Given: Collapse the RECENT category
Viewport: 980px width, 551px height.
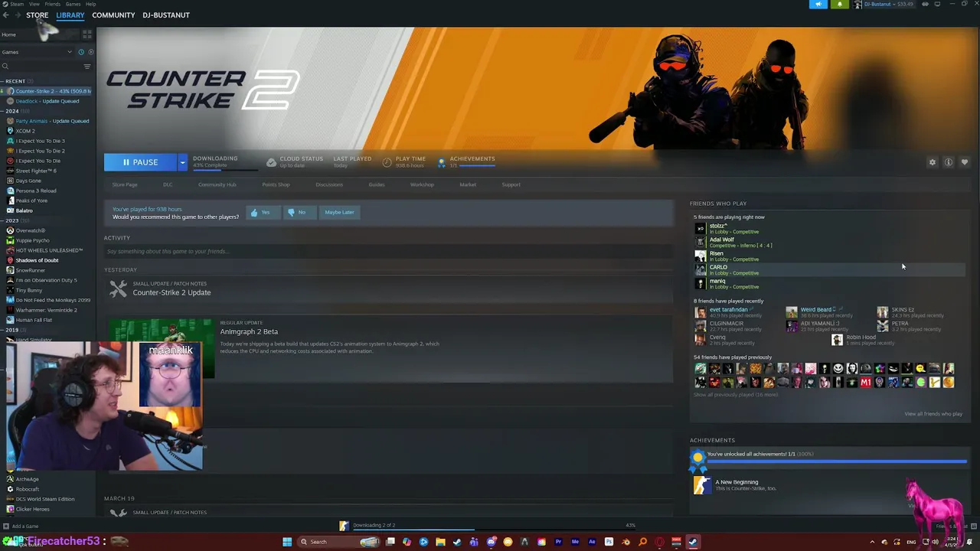Looking at the screenshot, I should tap(15, 81).
